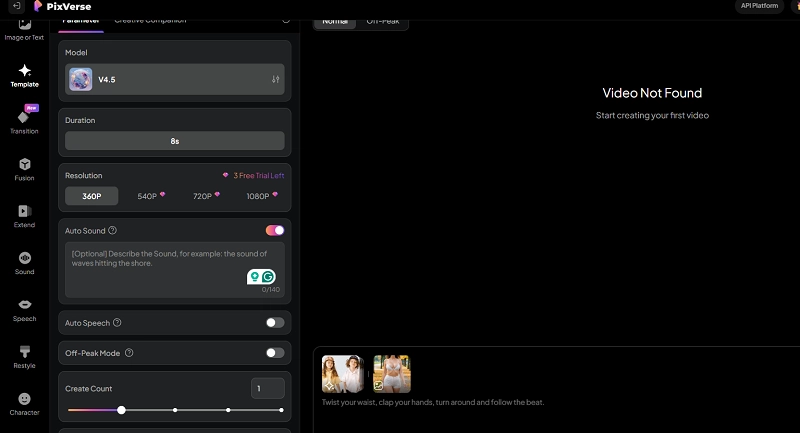This screenshot has width=800, height=433.
Task: Set Create Count slider to last stop
Action: pyautogui.click(x=281, y=410)
